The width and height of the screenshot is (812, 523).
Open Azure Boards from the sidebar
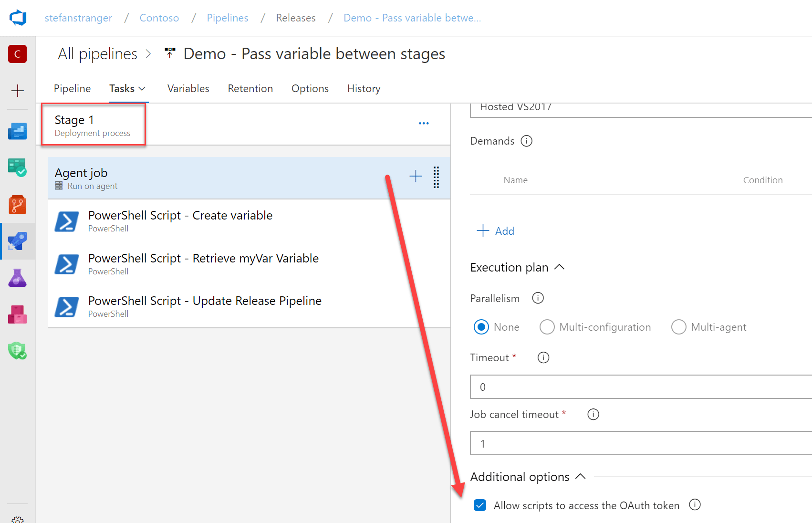(17, 167)
